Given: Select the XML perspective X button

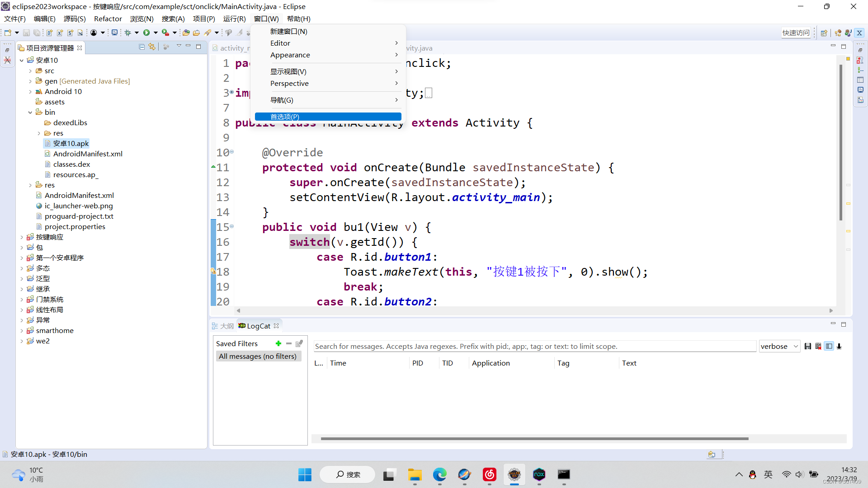Looking at the screenshot, I should pyautogui.click(x=859, y=33).
